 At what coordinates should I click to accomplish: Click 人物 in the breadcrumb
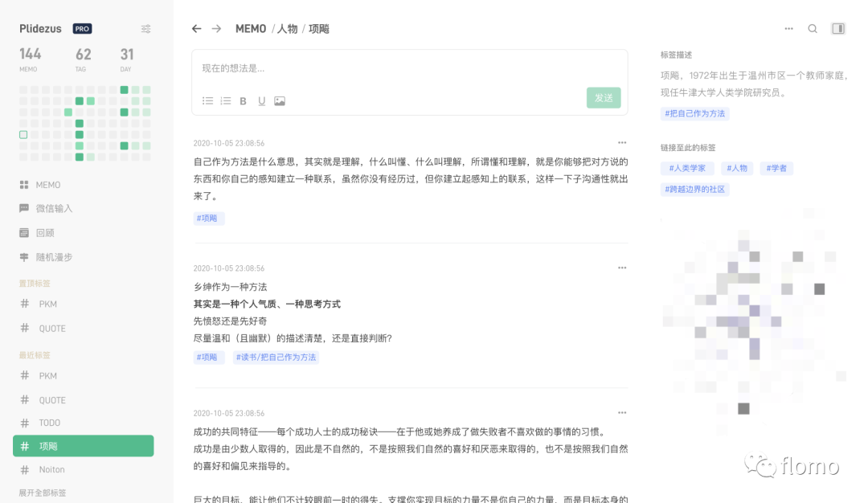tap(287, 29)
